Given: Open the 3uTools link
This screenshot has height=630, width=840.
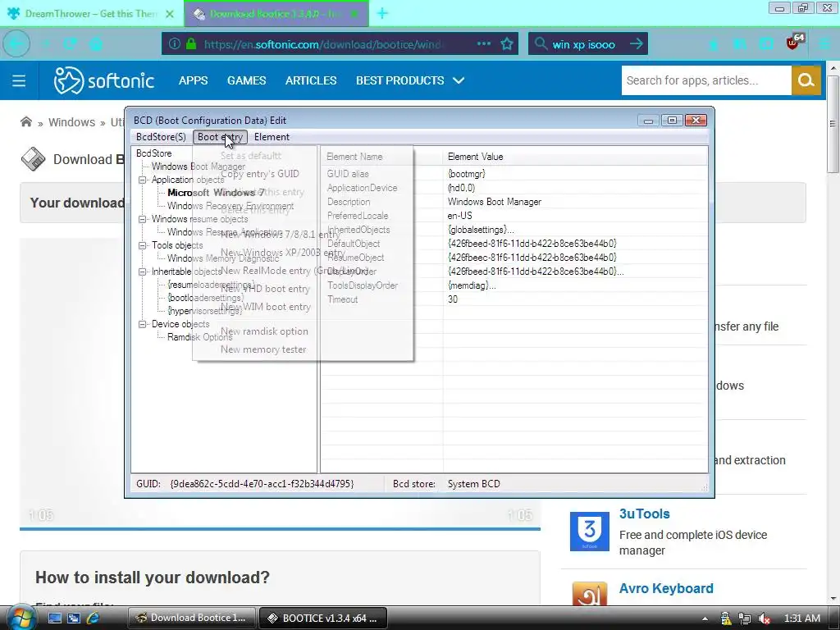Looking at the screenshot, I should pyautogui.click(x=645, y=514).
